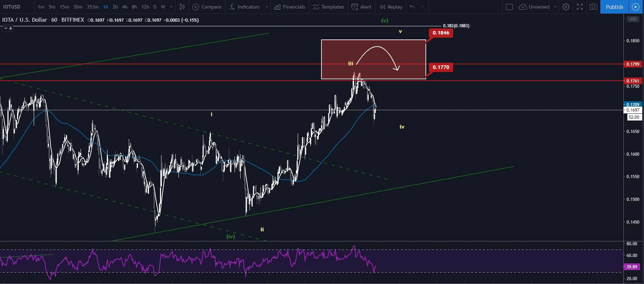Open the Financials menu
The image size is (644, 284).
pyautogui.click(x=290, y=7)
